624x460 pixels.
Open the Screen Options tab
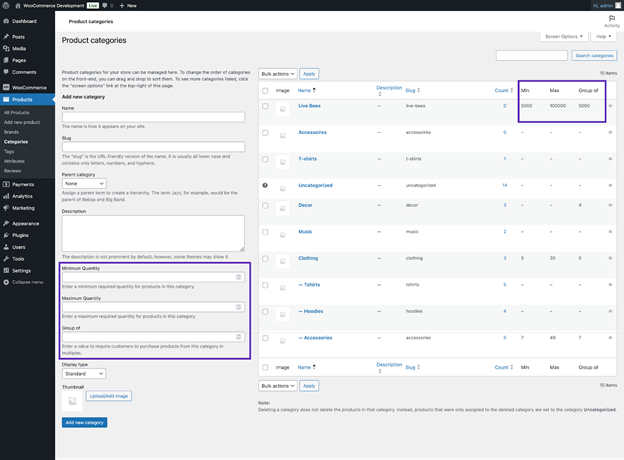click(x=563, y=36)
